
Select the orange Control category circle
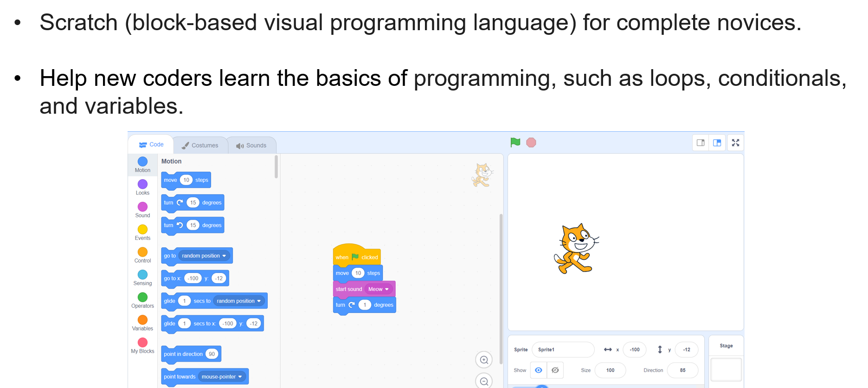[142, 252]
